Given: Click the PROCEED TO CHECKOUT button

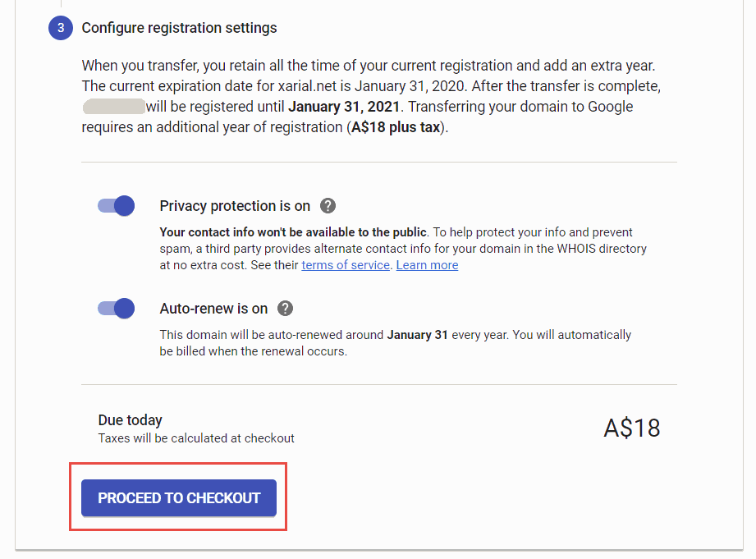Looking at the screenshot, I should click(x=179, y=497).
